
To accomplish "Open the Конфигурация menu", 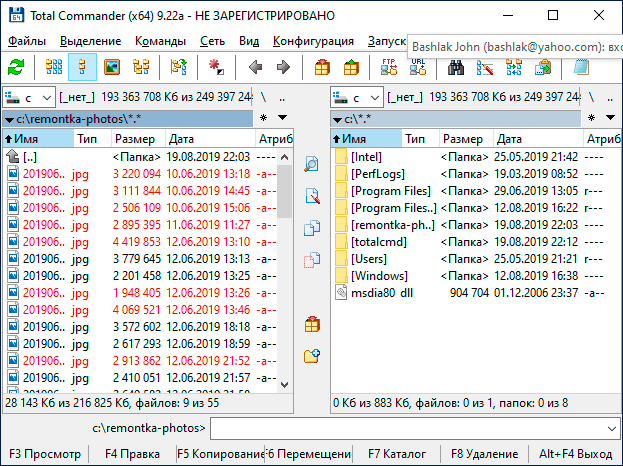I will pos(313,41).
